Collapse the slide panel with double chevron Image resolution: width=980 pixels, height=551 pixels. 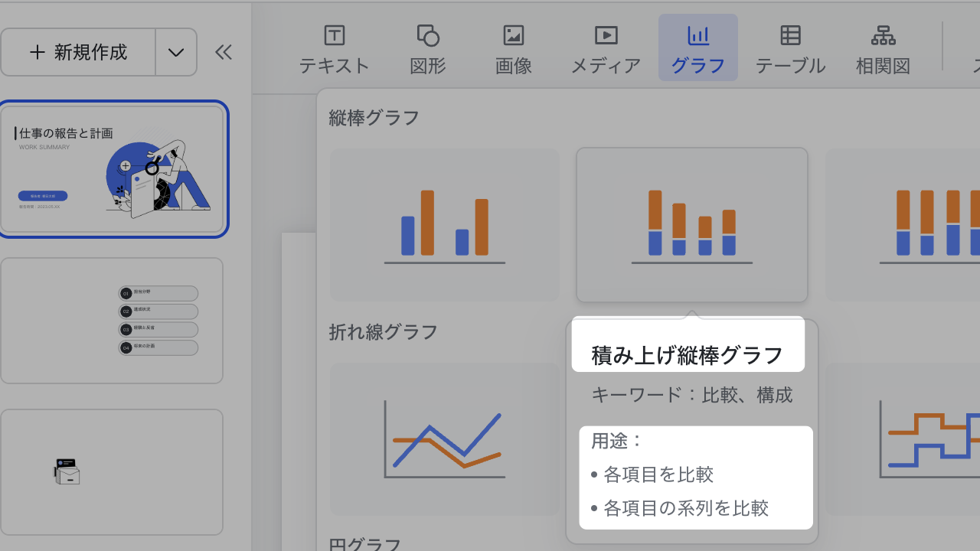tap(224, 52)
